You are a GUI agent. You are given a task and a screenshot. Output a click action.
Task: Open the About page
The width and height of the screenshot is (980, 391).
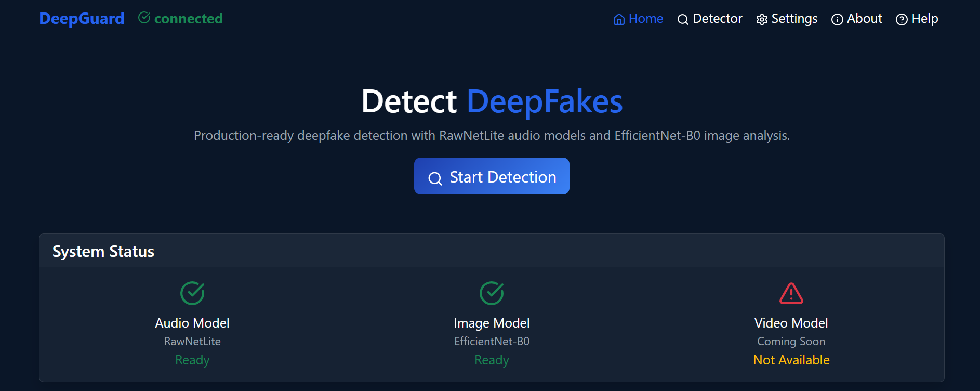tap(864, 19)
